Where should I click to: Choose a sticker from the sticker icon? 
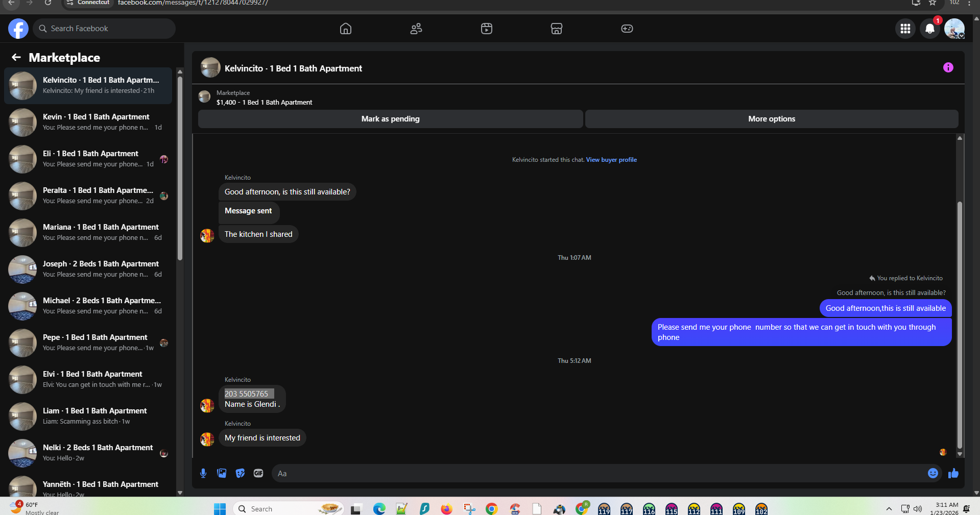click(x=240, y=473)
